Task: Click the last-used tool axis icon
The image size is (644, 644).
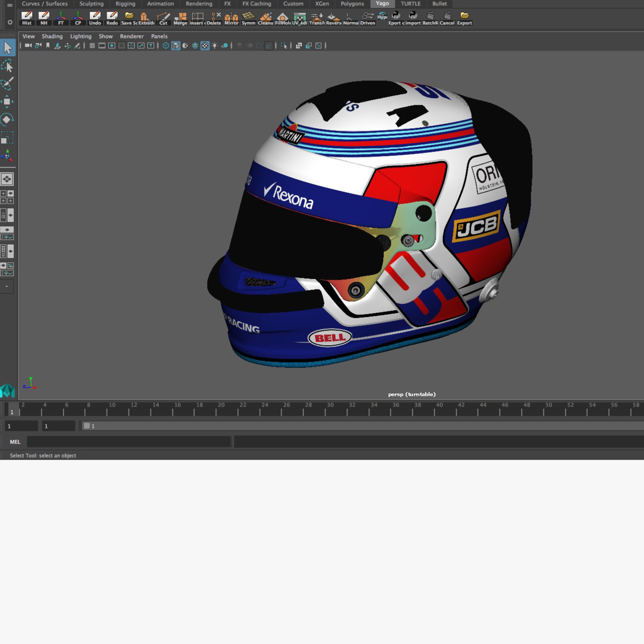Action: [7, 156]
